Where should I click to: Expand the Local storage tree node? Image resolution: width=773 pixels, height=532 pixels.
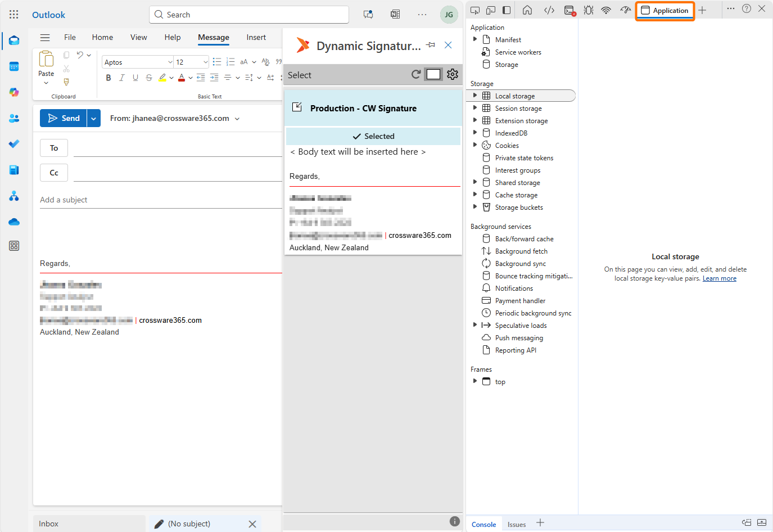(475, 96)
